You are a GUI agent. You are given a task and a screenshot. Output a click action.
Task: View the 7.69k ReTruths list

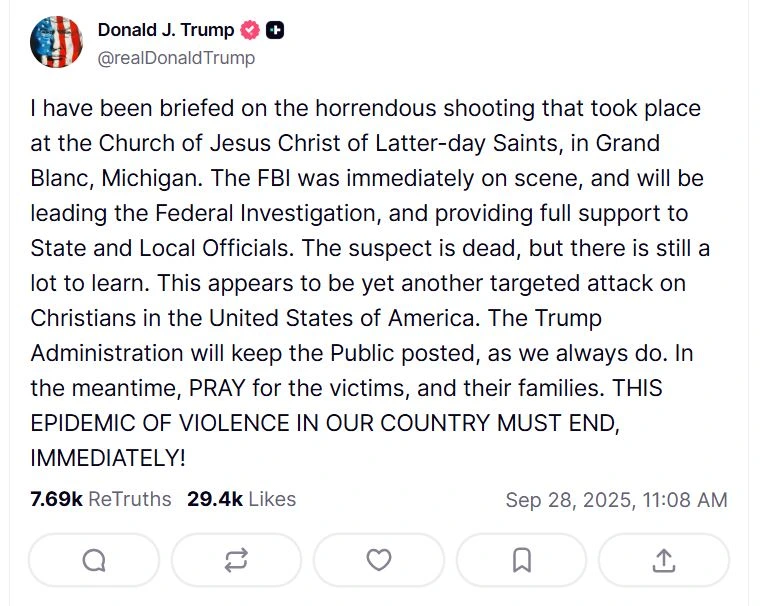(x=100, y=499)
